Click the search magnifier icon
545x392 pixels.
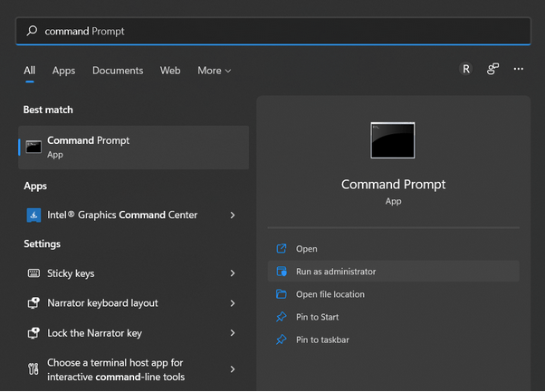pos(32,31)
